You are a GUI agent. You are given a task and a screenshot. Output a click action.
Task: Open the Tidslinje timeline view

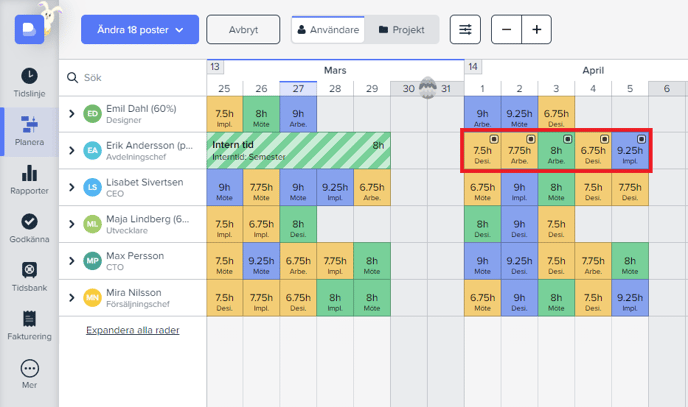pyautogui.click(x=29, y=81)
